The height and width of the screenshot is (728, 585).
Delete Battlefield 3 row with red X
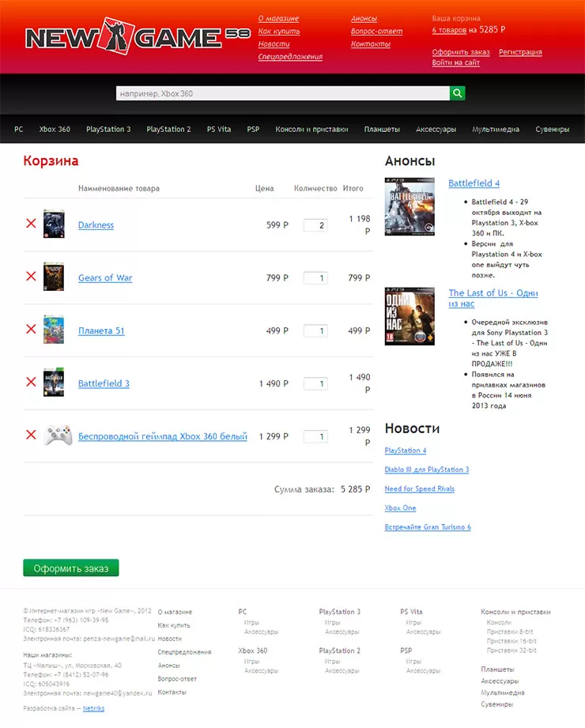tap(31, 382)
